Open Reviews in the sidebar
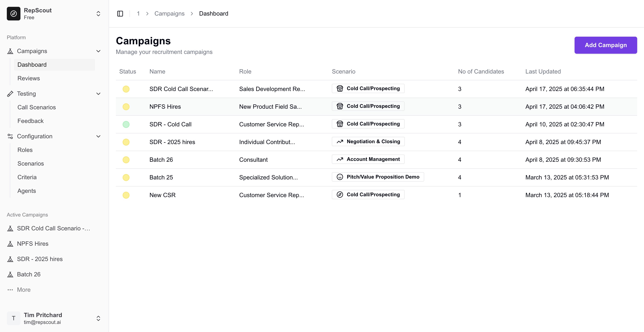The height and width of the screenshot is (332, 644). (29, 78)
